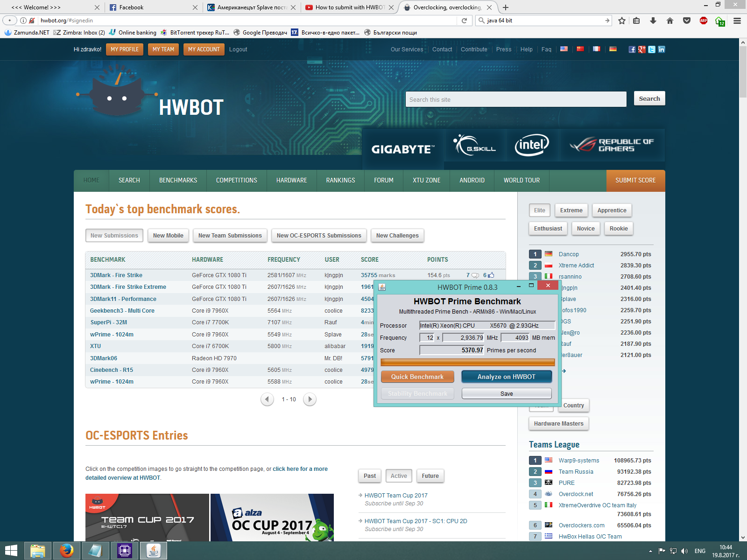The image size is (747, 560).
Task: Click the Logout link
Action: pos(238,49)
